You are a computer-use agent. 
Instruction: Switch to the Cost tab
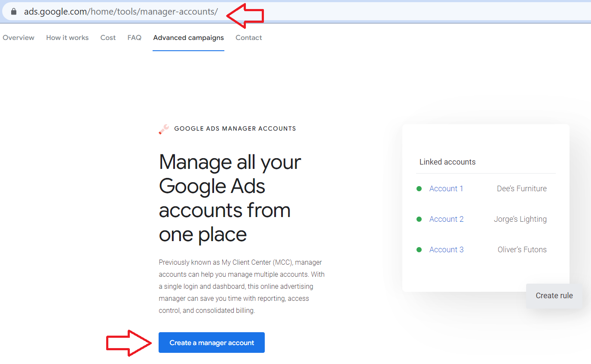(108, 38)
